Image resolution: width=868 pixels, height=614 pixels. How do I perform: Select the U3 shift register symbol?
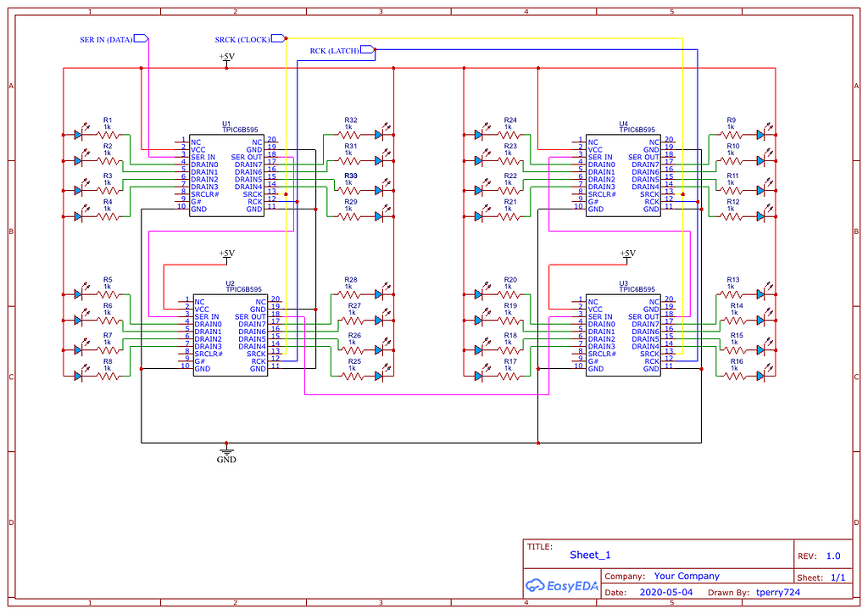[623, 335]
